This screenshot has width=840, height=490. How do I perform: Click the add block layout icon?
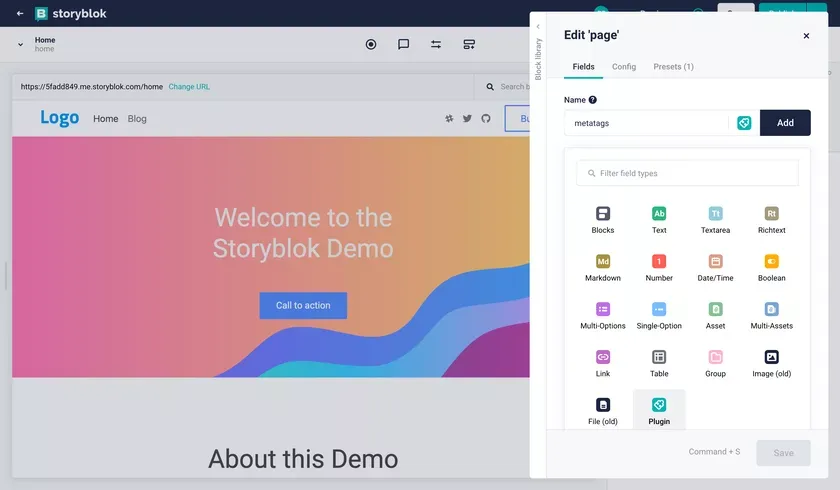[469, 44]
